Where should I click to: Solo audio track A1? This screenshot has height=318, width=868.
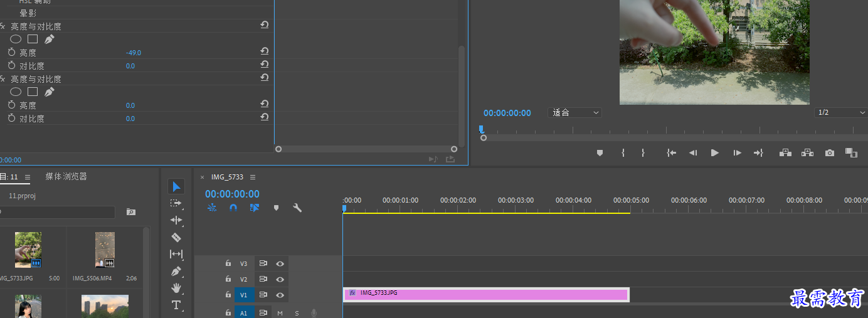(x=297, y=312)
